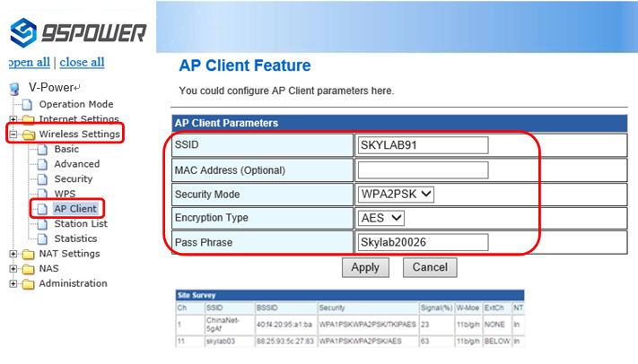This screenshot has width=638, height=364.
Task: Click the 9SPOWER logo
Action: click(77, 31)
